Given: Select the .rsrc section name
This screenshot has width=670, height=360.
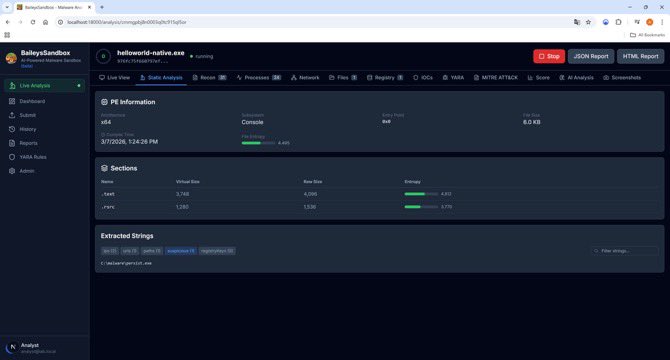Looking at the screenshot, I should 108,207.
